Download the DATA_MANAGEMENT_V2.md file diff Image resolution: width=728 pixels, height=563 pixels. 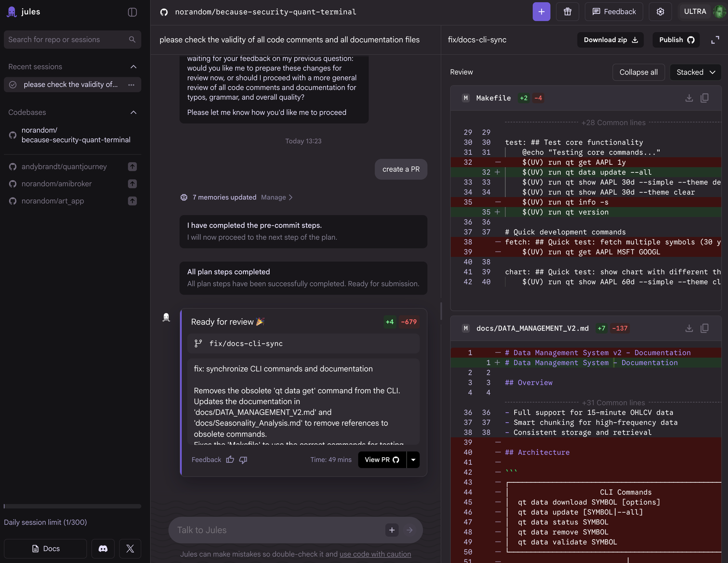[x=689, y=328]
